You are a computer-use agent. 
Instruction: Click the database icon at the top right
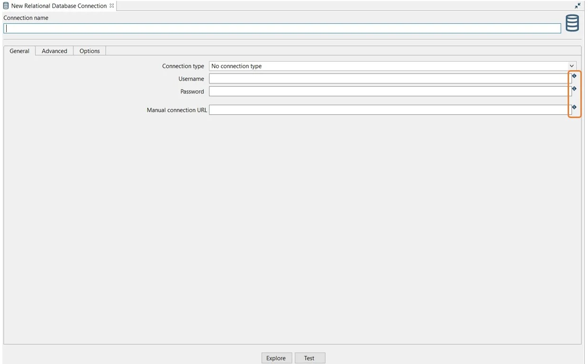pyautogui.click(x=571, y=23)
